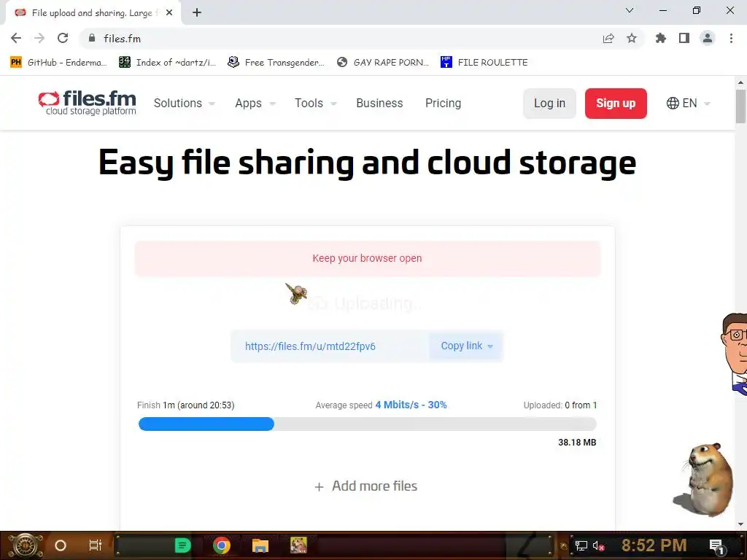
Task: Click the 'Keep your browser open' notice
Action: point(368,259)
